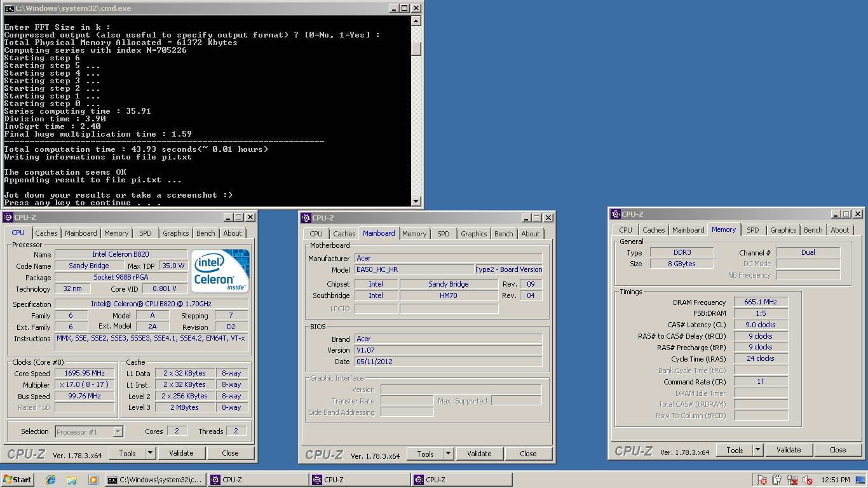Click the BIOS version V1.07 field
This screenshot has height=488, width=868.
(x=448, y=350)
